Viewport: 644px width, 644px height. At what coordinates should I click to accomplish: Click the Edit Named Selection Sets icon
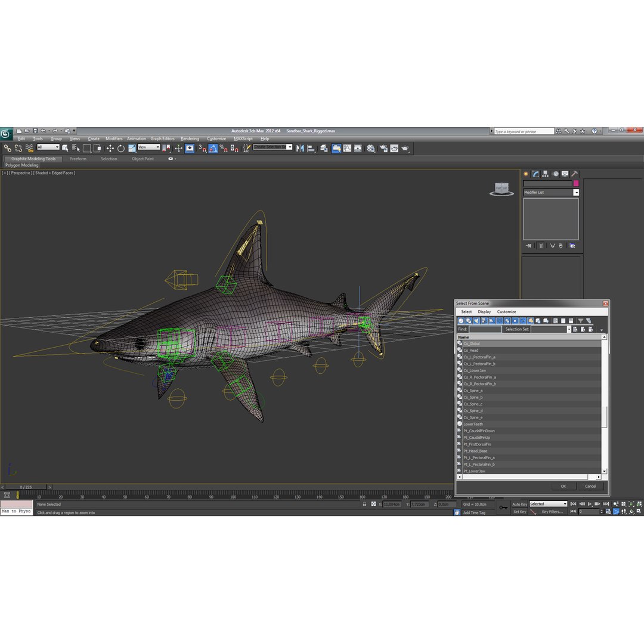click(246, 148)
